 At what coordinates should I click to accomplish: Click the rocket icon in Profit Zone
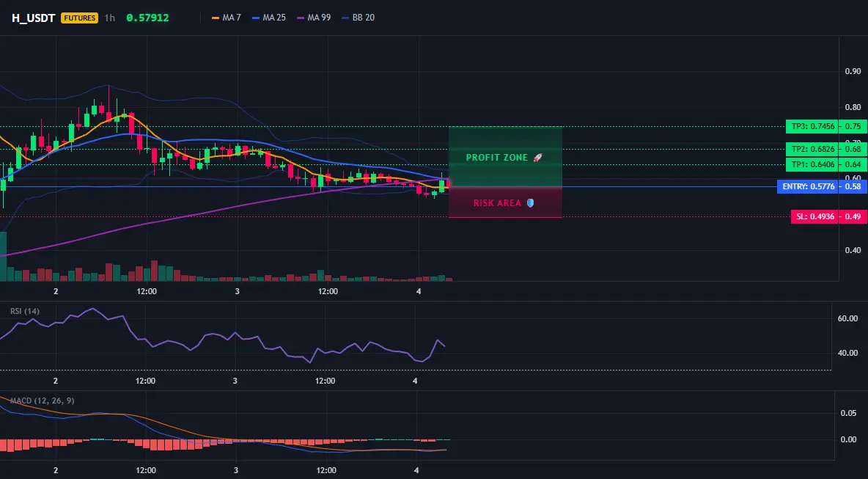pos(537,158)
